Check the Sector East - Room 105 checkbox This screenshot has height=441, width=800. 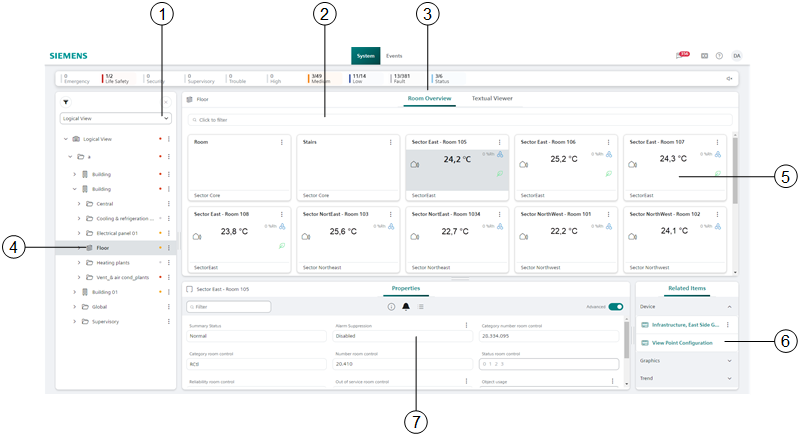click(190, 289)
